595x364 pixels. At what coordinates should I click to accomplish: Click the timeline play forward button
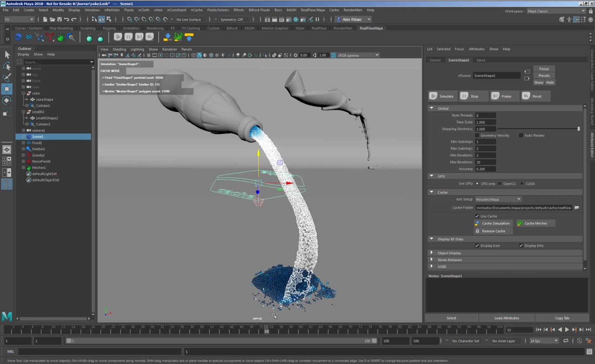coord(567,330)
